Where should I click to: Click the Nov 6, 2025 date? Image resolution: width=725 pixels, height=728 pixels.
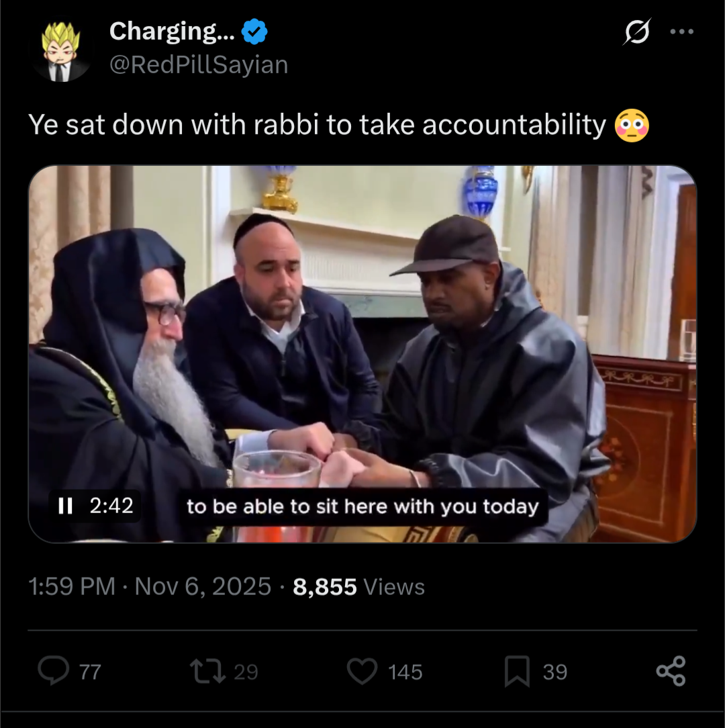pyautogui.click(x=203, y=586)
